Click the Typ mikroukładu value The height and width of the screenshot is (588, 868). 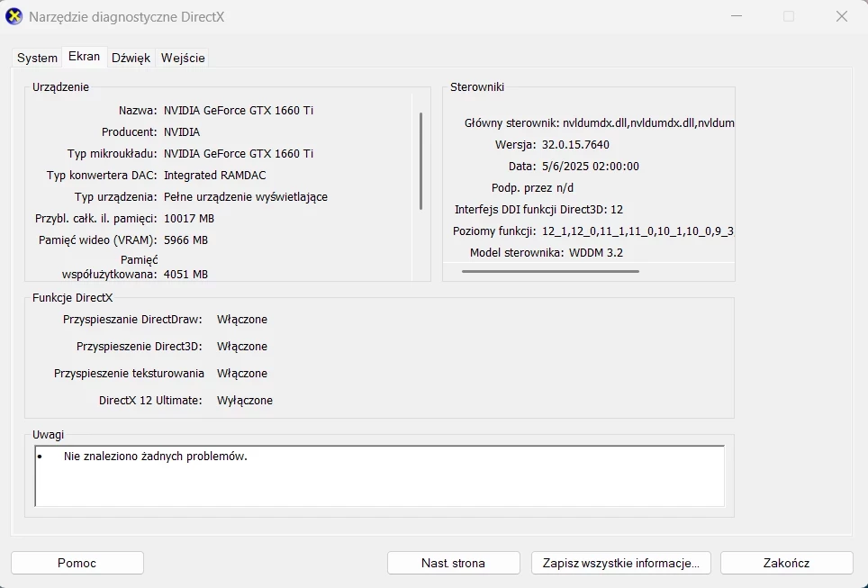239,153
